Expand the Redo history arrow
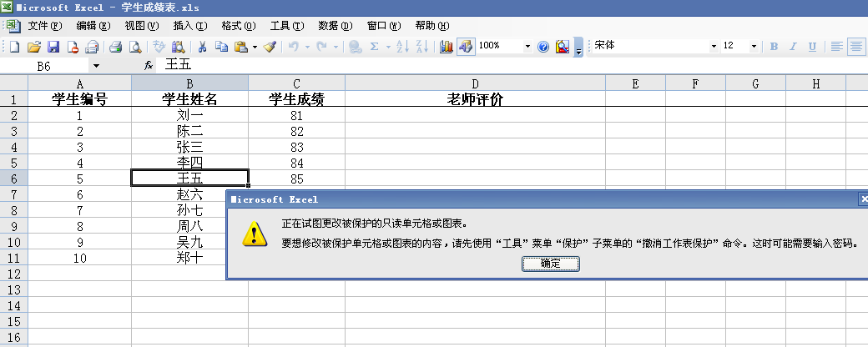This screenshot has width=868, height=347. click(336, 47)
